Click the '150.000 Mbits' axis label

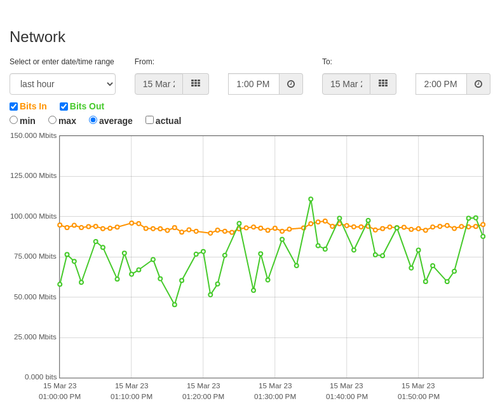(33, 135)
